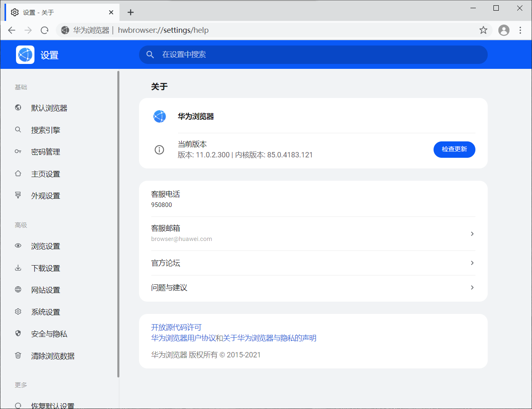This screenshot has width=532, height=409.
Task: Click the search magnifier icon in settings
Action: point(150,55)
